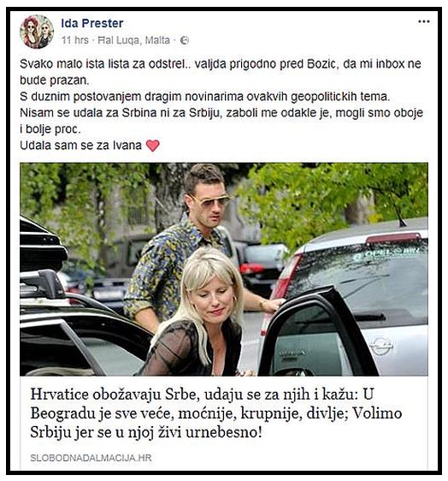The height and width of the screenshot is (481, 448).
Task: Click the text Udala sam se za Ivana
Action: [x=80, y=145]
